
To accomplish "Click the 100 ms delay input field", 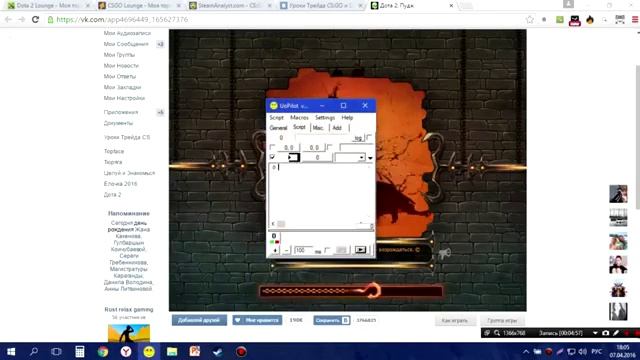I will click(x=303, y=250).
